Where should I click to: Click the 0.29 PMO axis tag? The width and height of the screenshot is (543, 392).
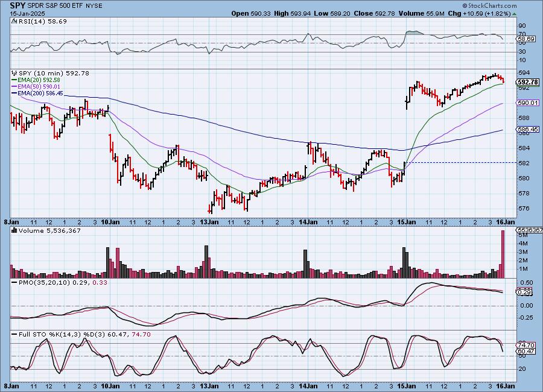pos(524,292)
